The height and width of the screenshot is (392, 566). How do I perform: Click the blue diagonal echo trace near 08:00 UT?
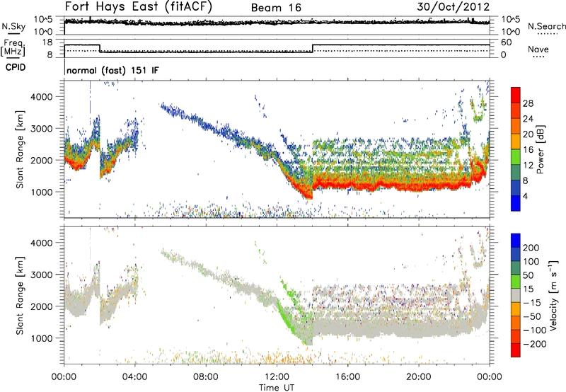click(206, 125)
